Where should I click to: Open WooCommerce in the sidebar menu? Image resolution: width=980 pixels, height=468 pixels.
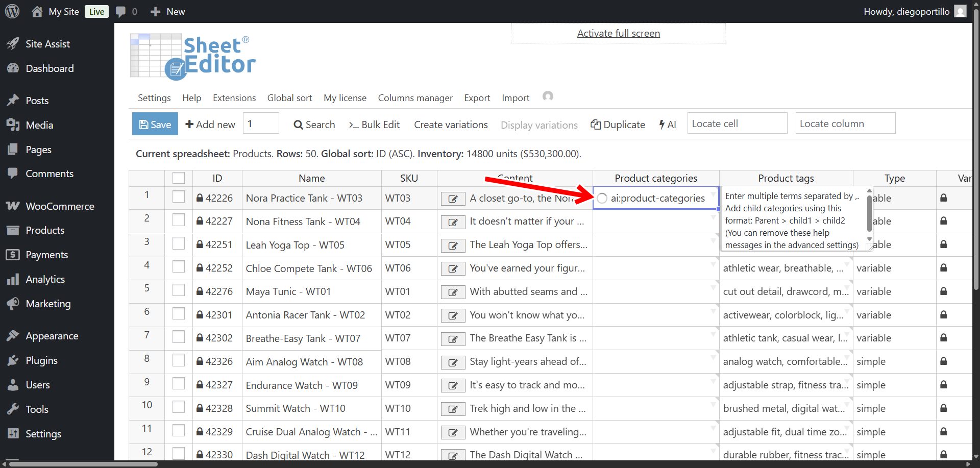(60, 206)
